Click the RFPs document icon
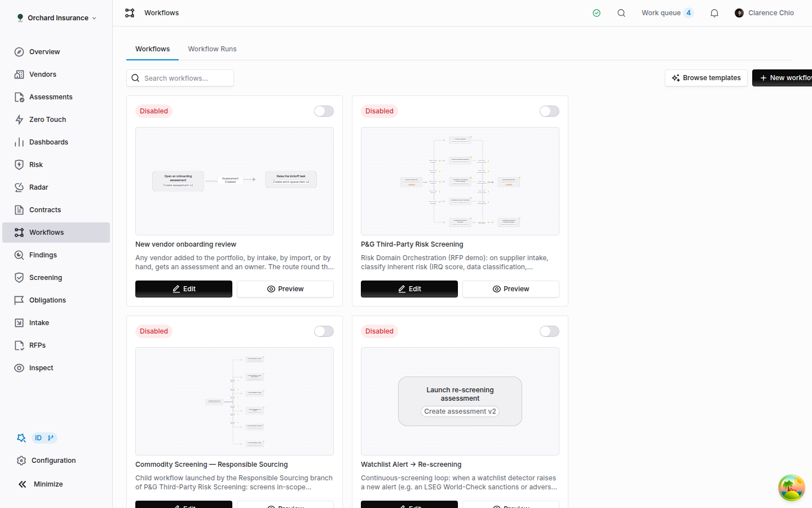Viewport: 812px width, 508px height. (19, 345)
